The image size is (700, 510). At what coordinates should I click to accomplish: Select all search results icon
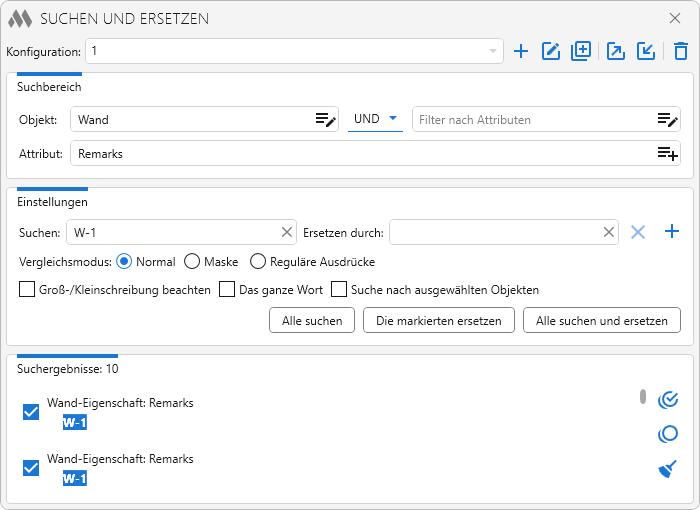point(668,400)
